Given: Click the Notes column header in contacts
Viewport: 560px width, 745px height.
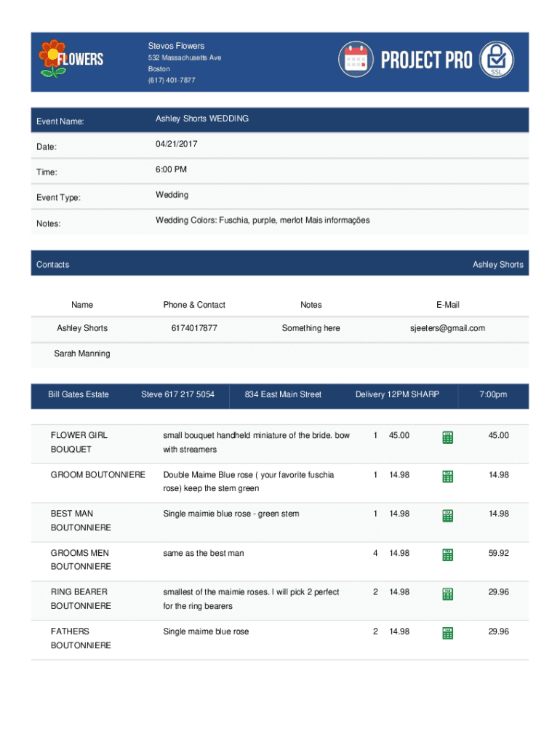Looking at the screenshot, I should (311, 305).
